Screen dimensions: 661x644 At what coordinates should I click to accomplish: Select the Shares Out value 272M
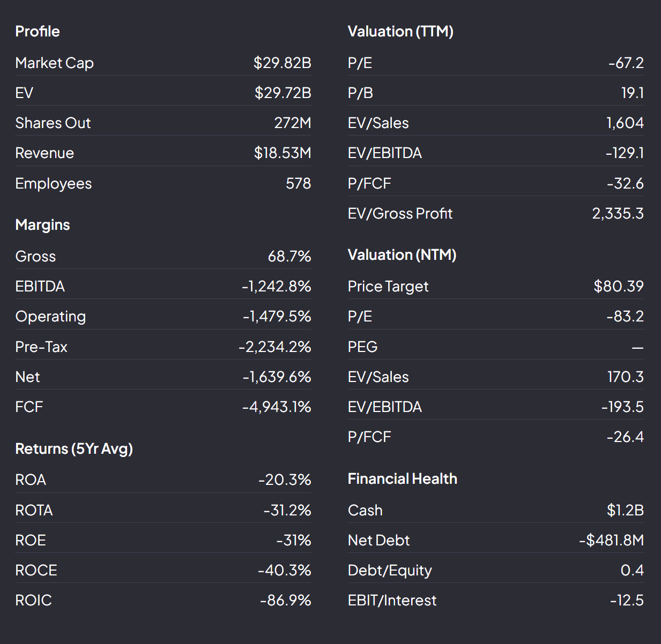293,123
